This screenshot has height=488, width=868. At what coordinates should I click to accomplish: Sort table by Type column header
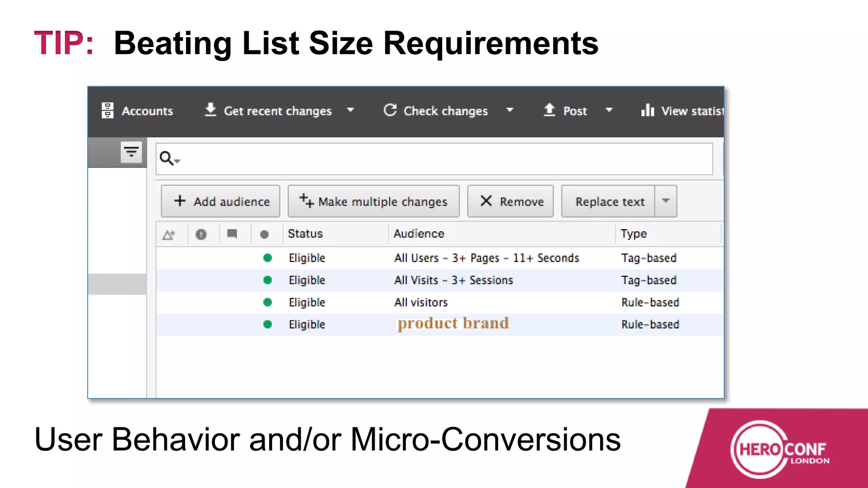(x=634, y=234)
